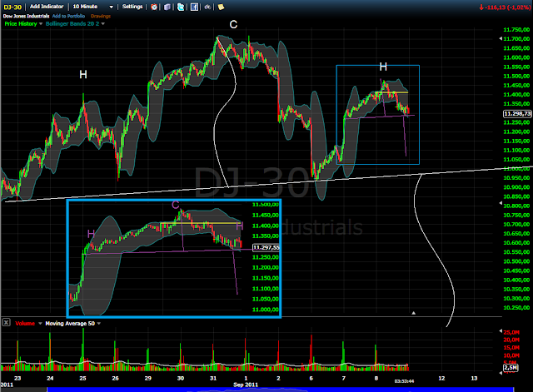Open the Settings menu
The width and height of the screenshot is (533, 392).
coord(132,7)
